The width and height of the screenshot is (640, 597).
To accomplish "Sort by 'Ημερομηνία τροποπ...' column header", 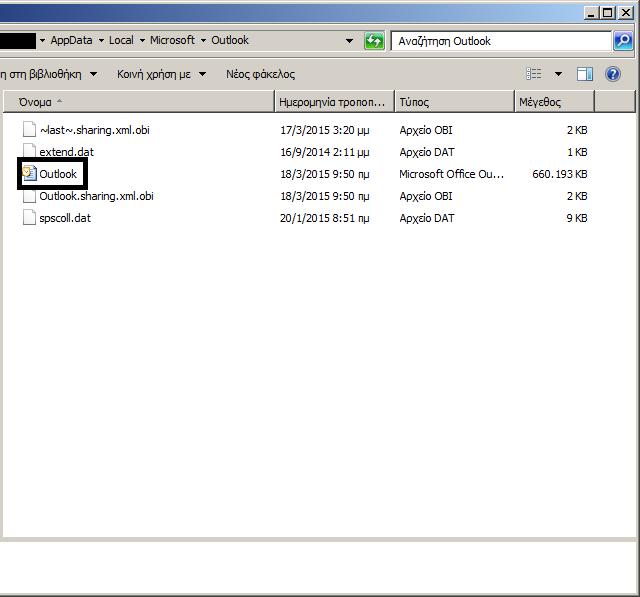I will (x=335, y=102).
